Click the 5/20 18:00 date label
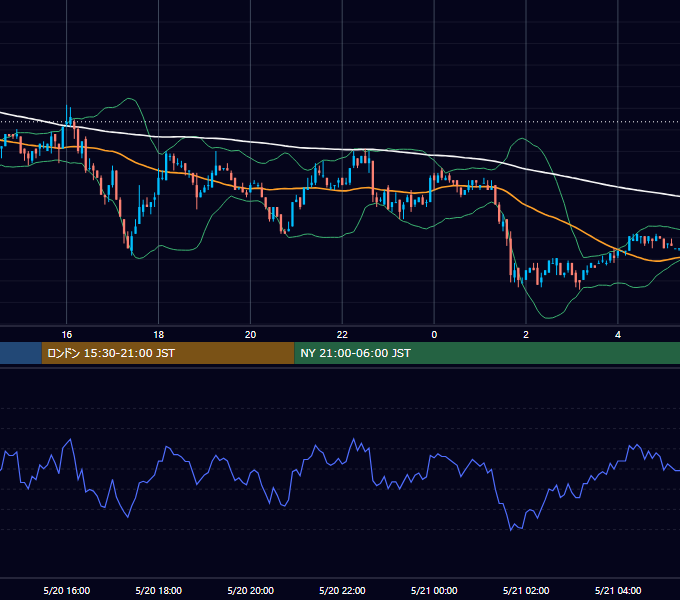Image resolution: width=680 pixels, height=600 pixels. (x=159, y=590)
